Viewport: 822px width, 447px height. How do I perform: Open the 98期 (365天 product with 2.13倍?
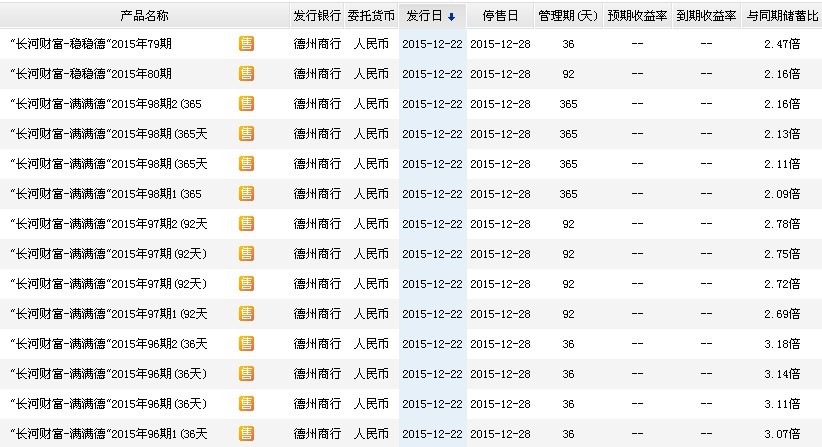click(109, 134)
